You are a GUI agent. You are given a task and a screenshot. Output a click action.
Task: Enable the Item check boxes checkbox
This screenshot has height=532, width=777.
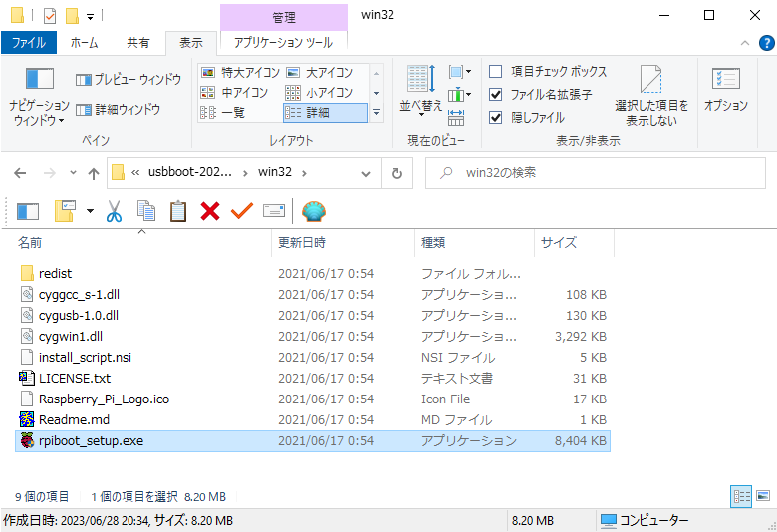click(495, 72)
